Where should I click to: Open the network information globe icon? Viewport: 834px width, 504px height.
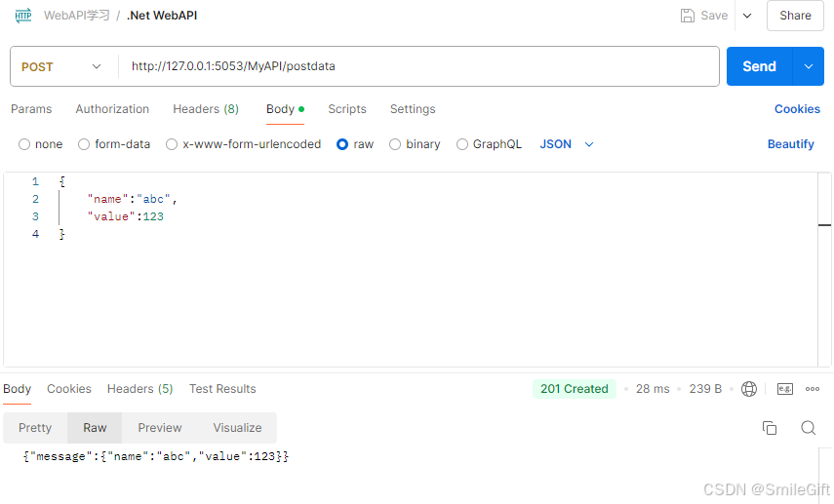[x=749, y=389]
